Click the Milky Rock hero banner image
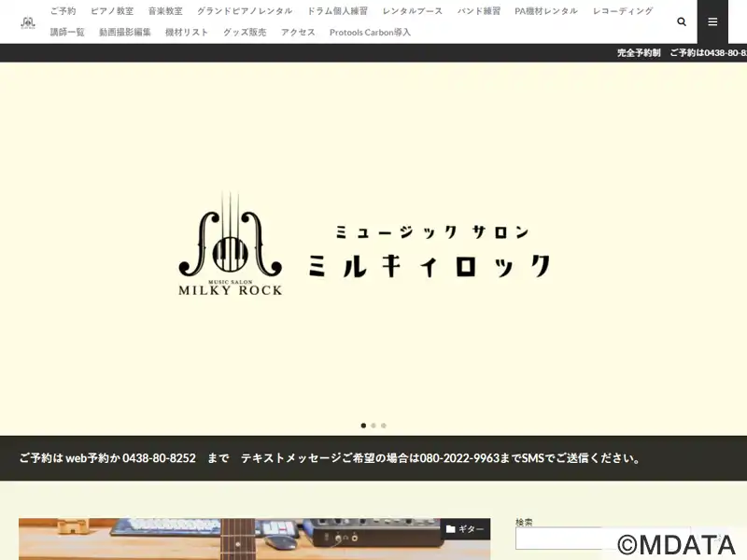Screen dimensions: 747x560 (373, 248)
